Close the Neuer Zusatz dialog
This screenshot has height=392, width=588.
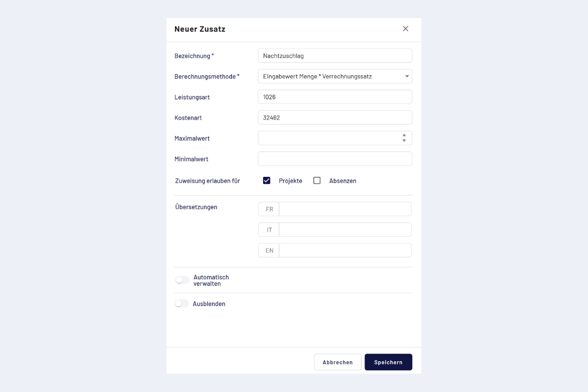tap(405, 28)
